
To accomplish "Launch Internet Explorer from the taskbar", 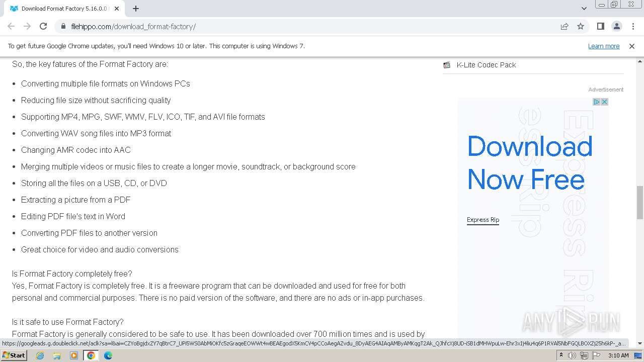I will 40,355.
